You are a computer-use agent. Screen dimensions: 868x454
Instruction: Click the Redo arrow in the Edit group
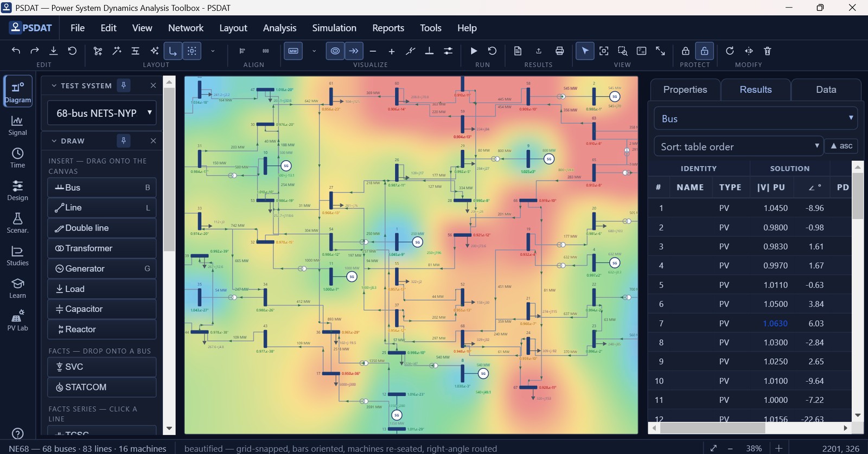pyautogui.click(x=35, y=51)
